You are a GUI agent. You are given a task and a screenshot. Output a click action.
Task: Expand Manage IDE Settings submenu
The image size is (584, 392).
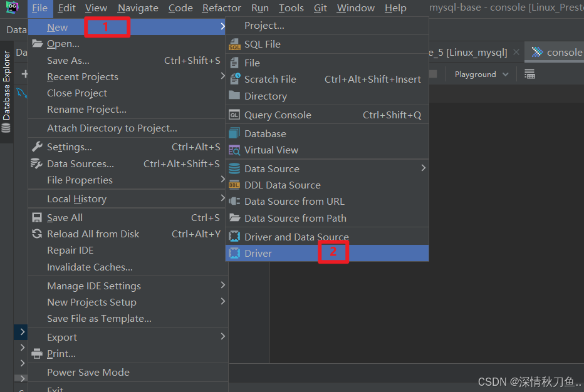point(127,286)
